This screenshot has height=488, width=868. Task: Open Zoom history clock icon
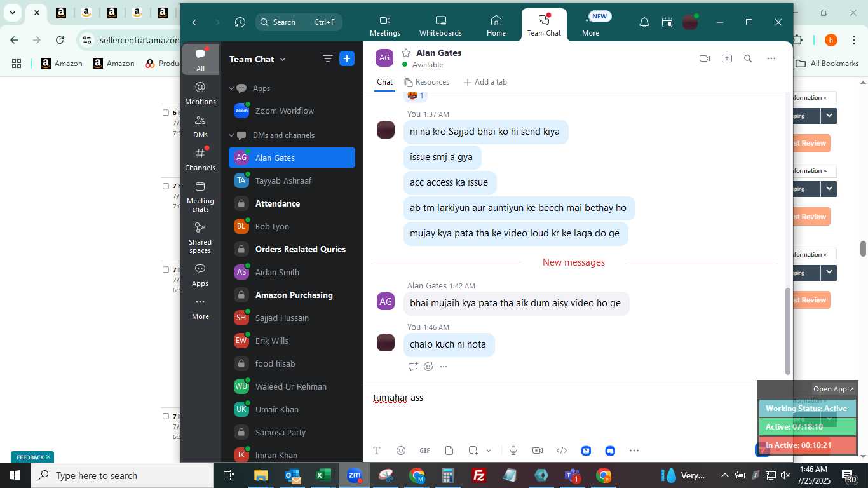[x=240, y=22]
